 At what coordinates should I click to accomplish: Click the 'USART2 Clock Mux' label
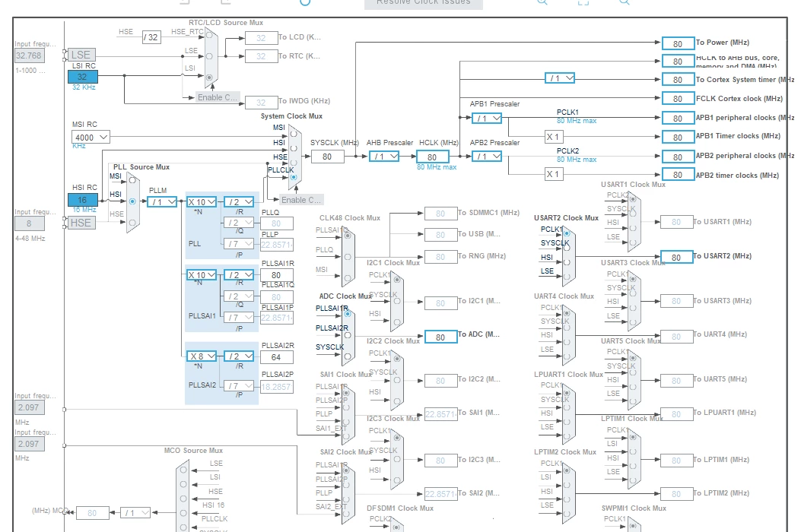(x=566, y=218)
